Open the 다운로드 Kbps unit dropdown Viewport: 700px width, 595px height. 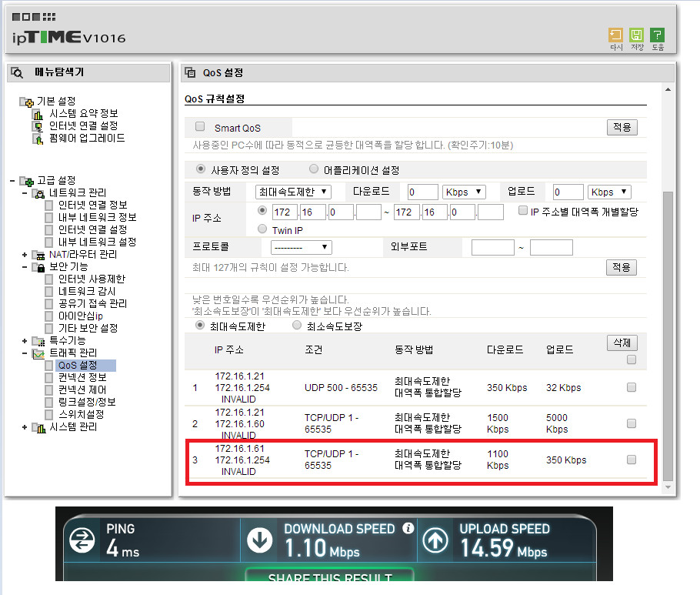click(x=464, y=192)
